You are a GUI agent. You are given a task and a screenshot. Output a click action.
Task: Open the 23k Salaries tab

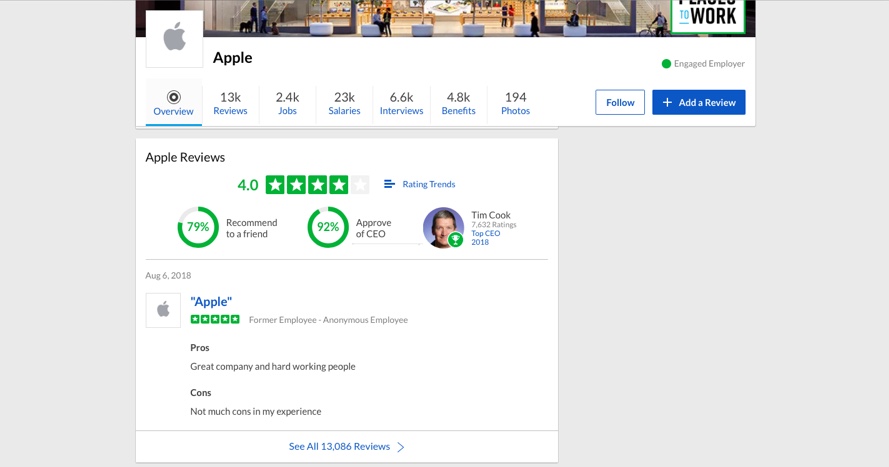pos(344,103)
